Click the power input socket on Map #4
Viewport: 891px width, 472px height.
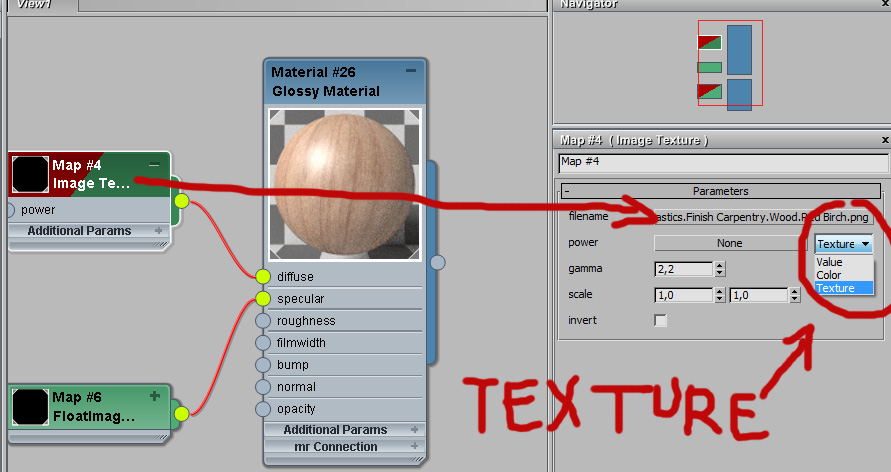pyautogui.click(x=10, y=210)
